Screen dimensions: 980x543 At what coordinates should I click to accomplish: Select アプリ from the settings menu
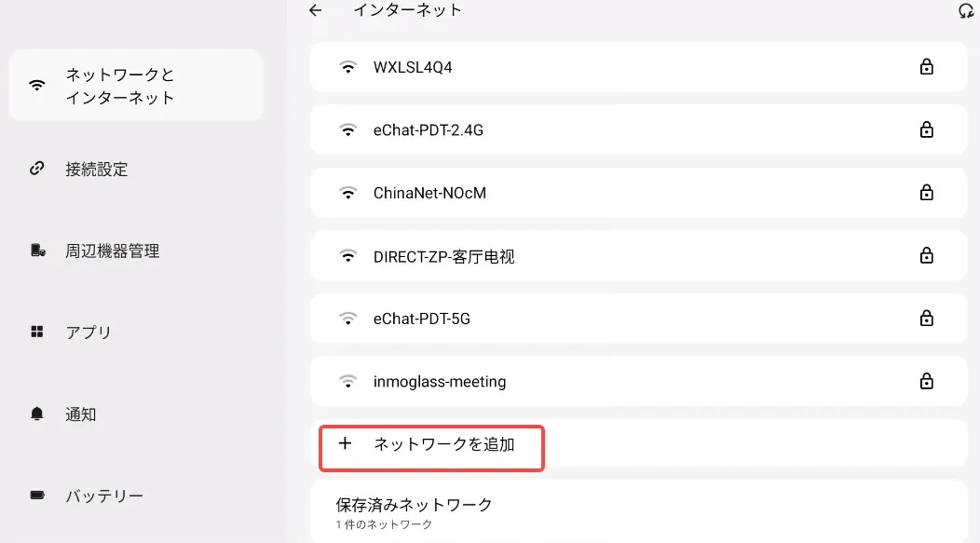[88, 333]
